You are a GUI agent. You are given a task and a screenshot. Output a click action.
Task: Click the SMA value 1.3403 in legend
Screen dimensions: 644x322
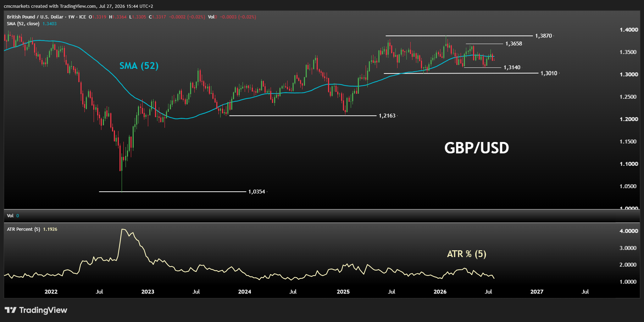click(x=49, y=24)
